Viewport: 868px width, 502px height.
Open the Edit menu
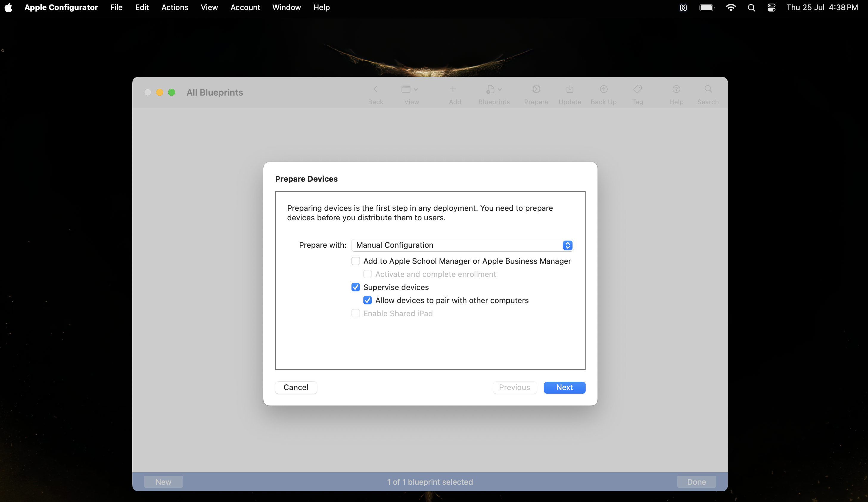pyautogui.click(x=141, y=7)
